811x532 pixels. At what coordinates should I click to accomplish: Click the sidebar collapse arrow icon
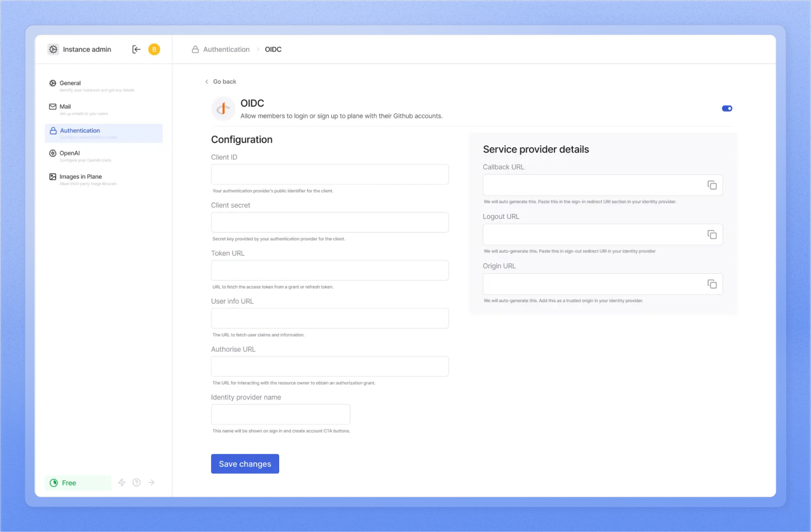click(x=136, y=49)
